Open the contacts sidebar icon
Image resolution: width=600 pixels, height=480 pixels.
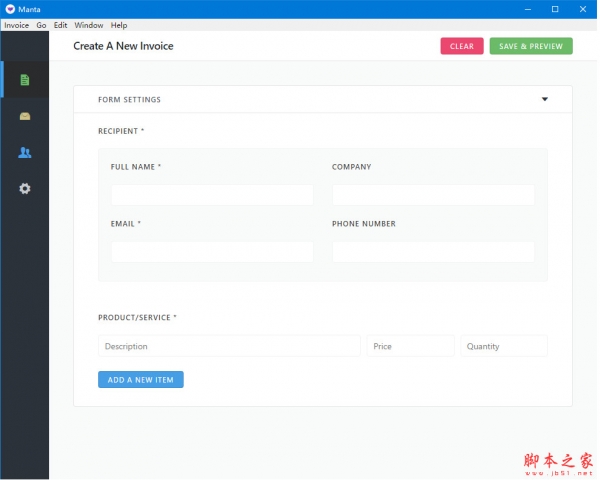(x=25, y=152)
